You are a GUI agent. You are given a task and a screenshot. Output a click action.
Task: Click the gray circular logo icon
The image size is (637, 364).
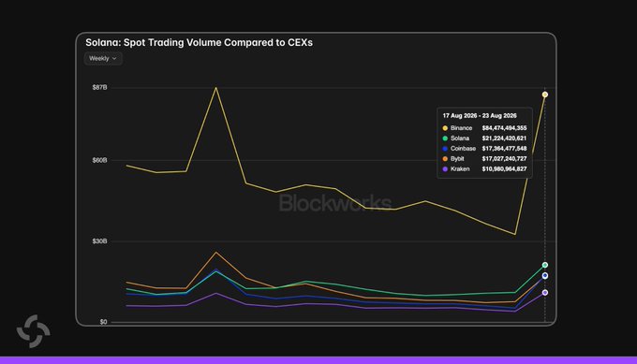point(34,331)
